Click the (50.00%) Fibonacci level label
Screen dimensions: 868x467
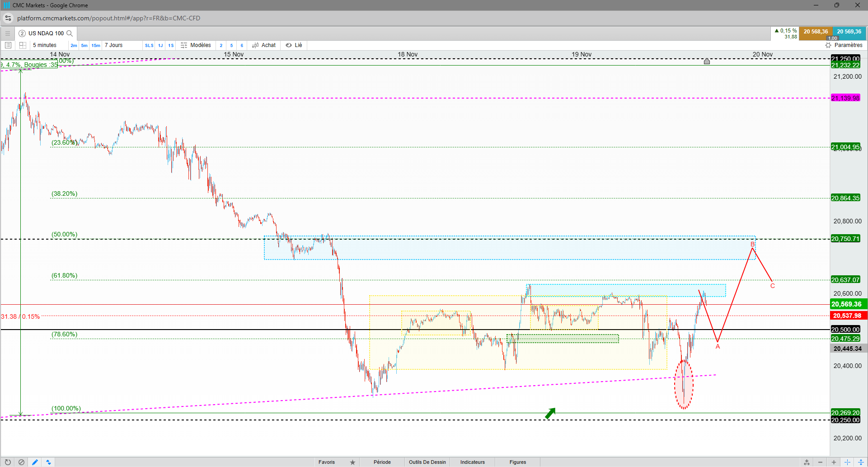point(64,234)
